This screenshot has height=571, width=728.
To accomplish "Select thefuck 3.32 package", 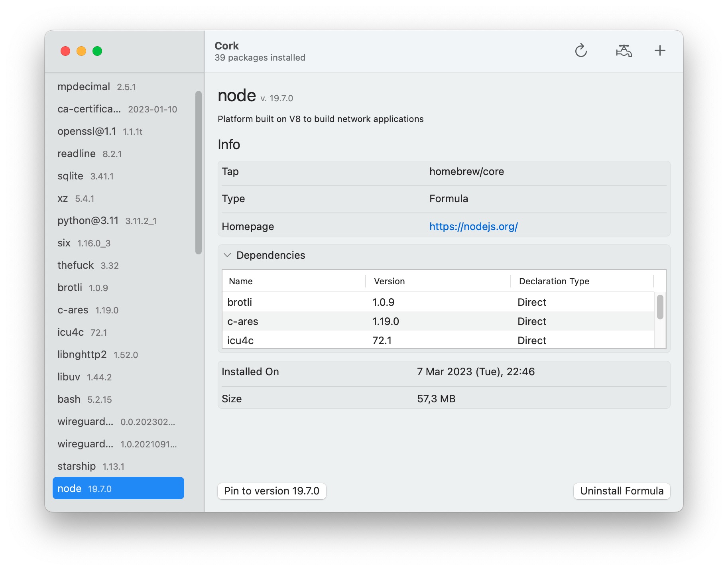I will click(x=118, y=265).
